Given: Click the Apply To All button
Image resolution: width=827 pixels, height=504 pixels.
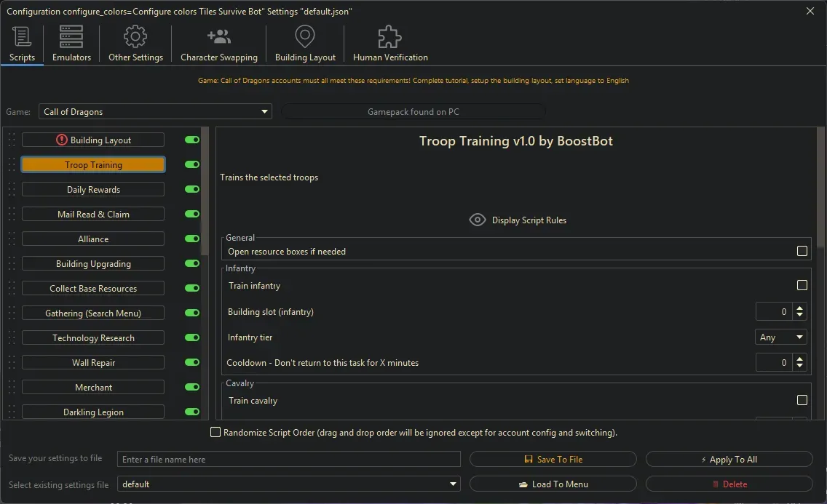Looking at the screenshot, I should click(x=729, y=459).
